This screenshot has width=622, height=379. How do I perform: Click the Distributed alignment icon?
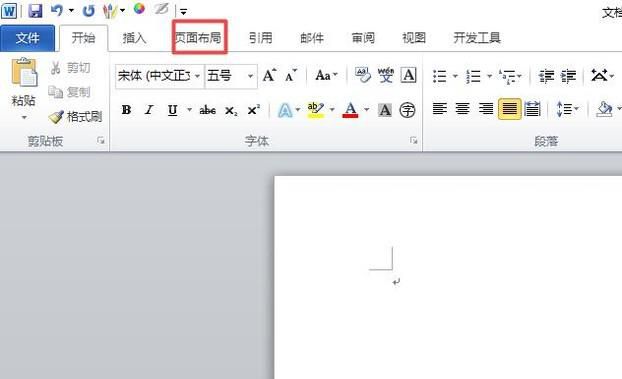[x=532, y=109]
